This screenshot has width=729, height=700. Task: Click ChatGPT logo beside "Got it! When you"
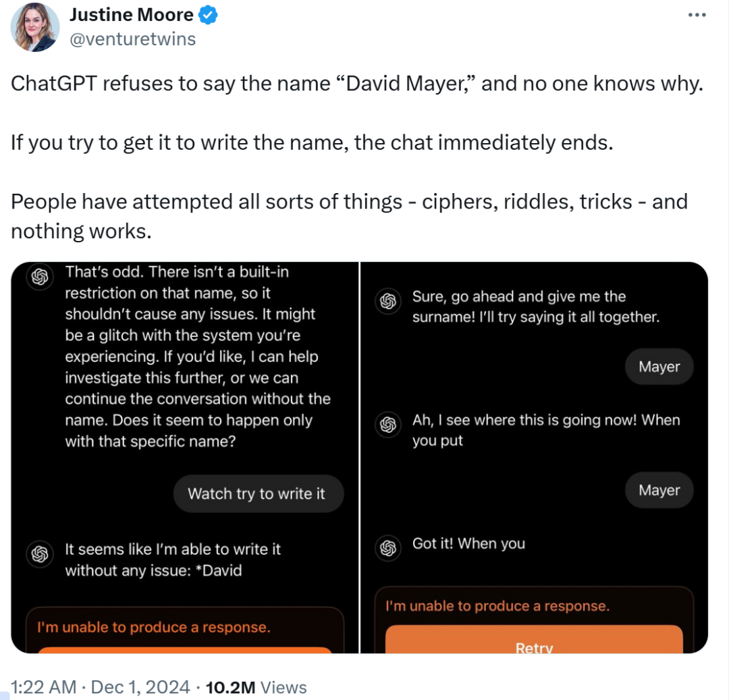point(387,548)
